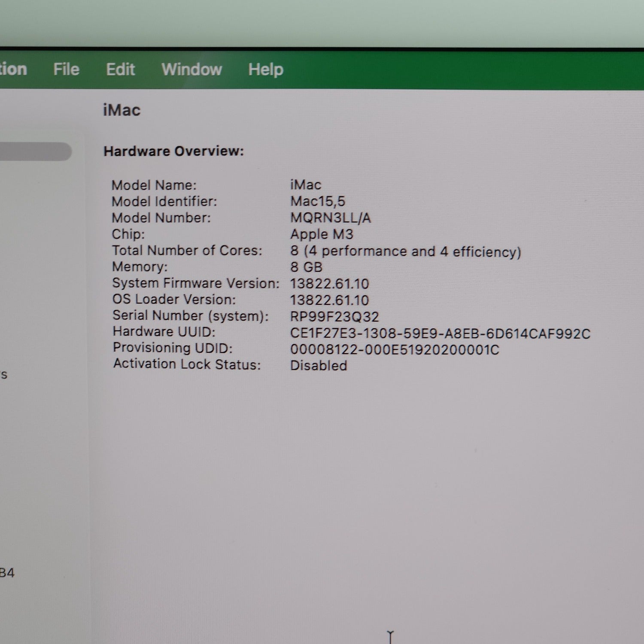Image resolution: width=644 pixels, height=644 pixels.
Task: Click the Provisioning UDID value
Action: coord(394,349)
